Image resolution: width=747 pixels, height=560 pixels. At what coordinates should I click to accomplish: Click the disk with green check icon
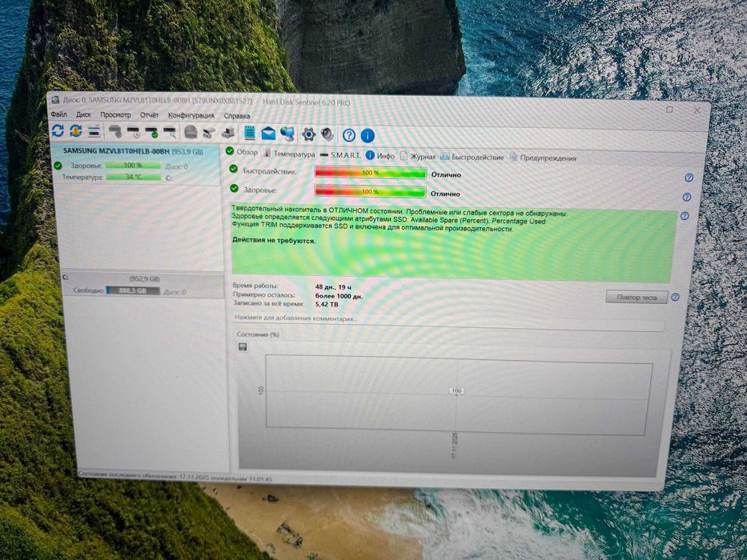151,132
